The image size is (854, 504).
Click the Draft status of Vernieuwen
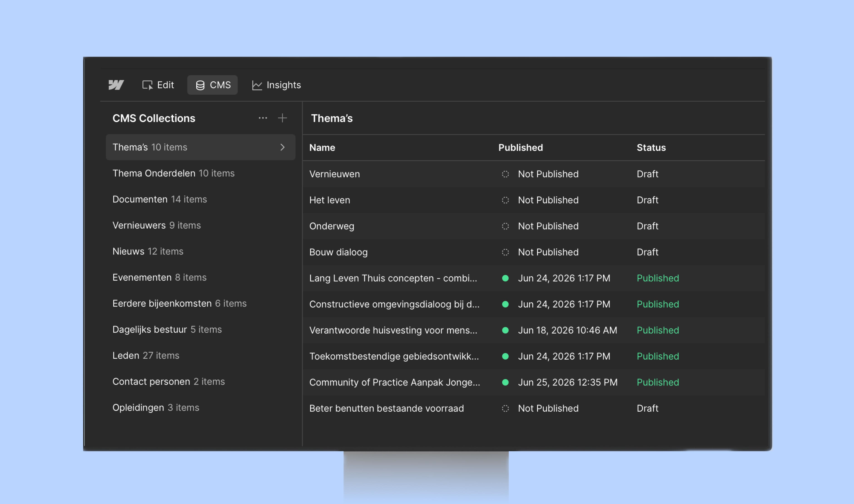coord(647,174)
